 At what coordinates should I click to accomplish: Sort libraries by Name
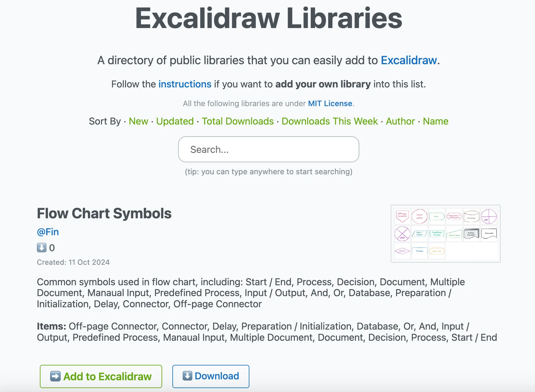coord(435,121)
